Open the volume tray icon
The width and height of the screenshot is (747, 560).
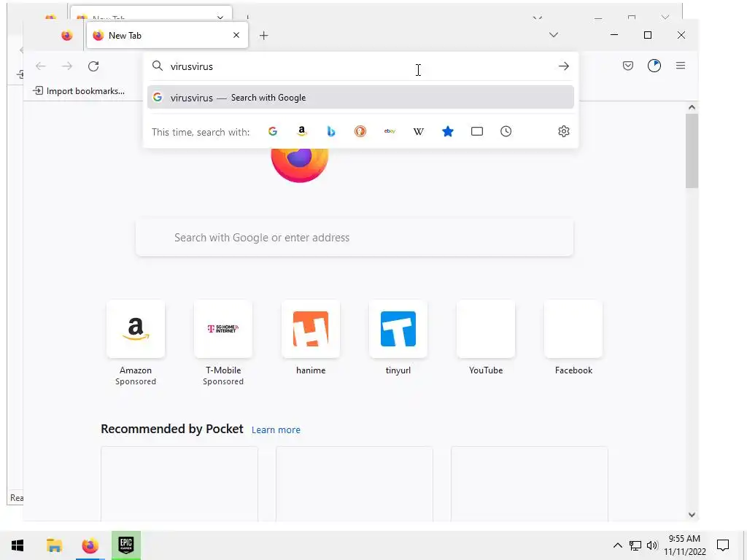652,545
